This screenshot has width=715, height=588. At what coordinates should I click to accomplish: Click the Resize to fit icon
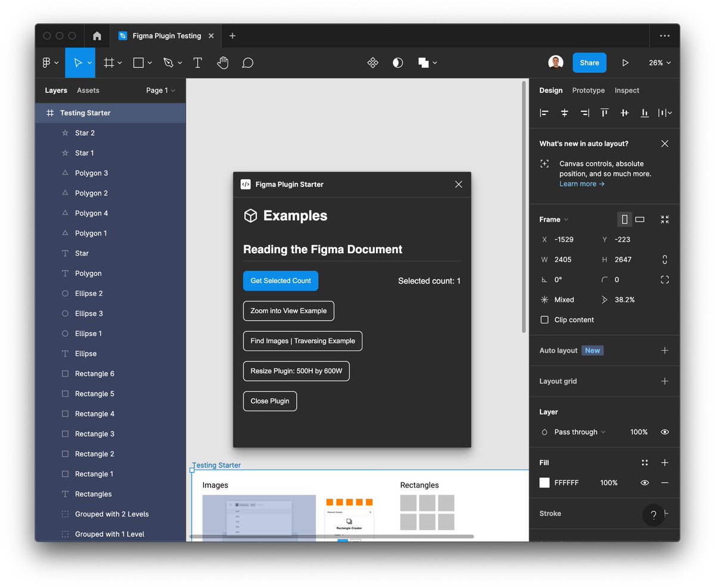click(665, 219)
